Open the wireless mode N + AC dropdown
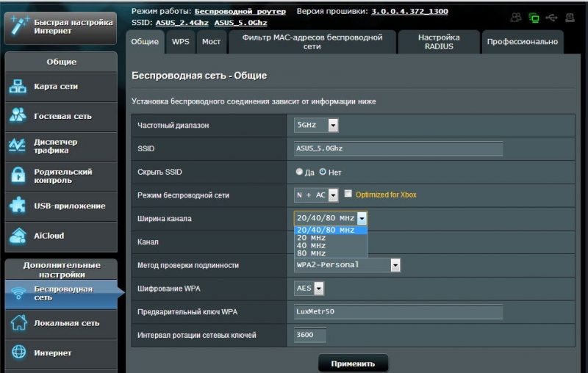Screen dimensions: 588x373 316,195
